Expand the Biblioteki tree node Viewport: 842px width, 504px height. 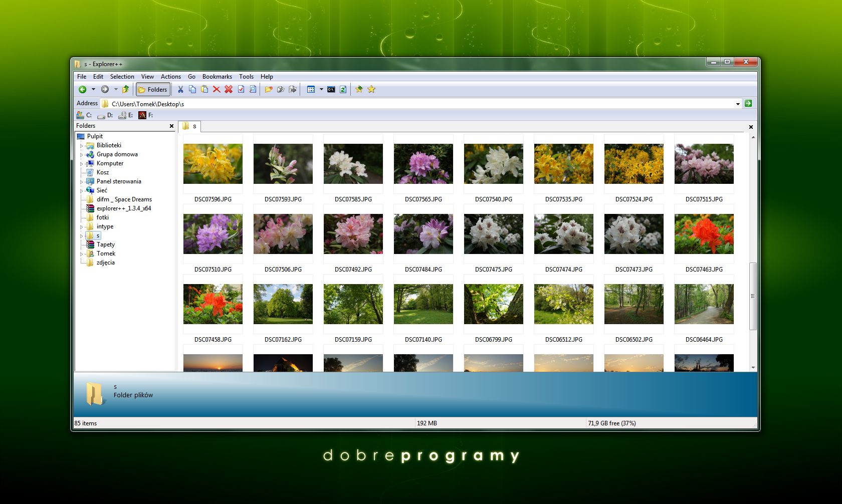point(82,145)
